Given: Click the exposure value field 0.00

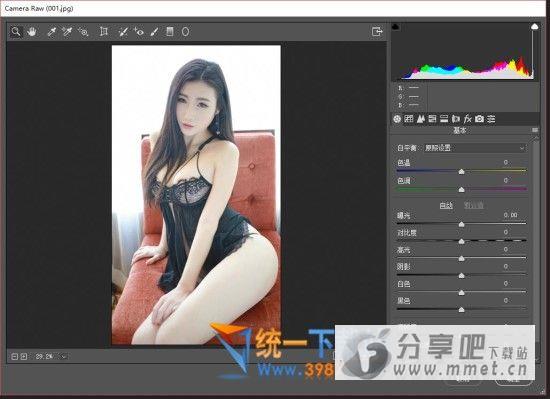Looking at the screenshot, I should (x=510, y=215).
